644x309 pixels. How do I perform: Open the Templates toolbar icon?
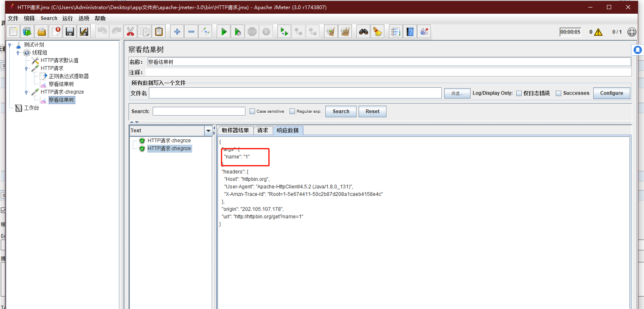click(x=27, y=32)
